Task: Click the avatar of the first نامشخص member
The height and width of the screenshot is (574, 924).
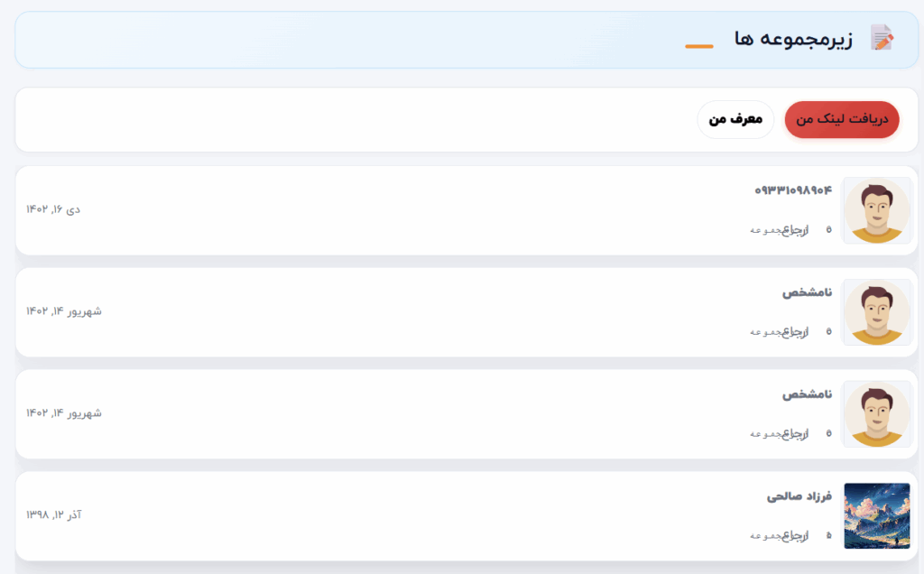Action: click(x=876, y=312)
